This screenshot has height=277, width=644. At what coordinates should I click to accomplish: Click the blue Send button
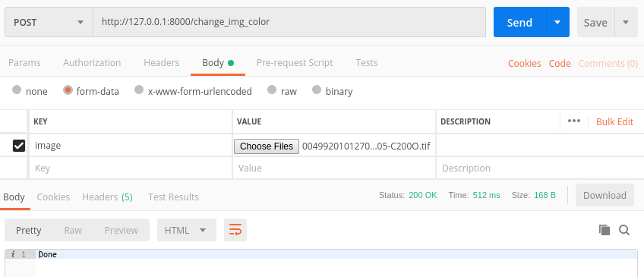pyautogui.click(x=519, y=22)
